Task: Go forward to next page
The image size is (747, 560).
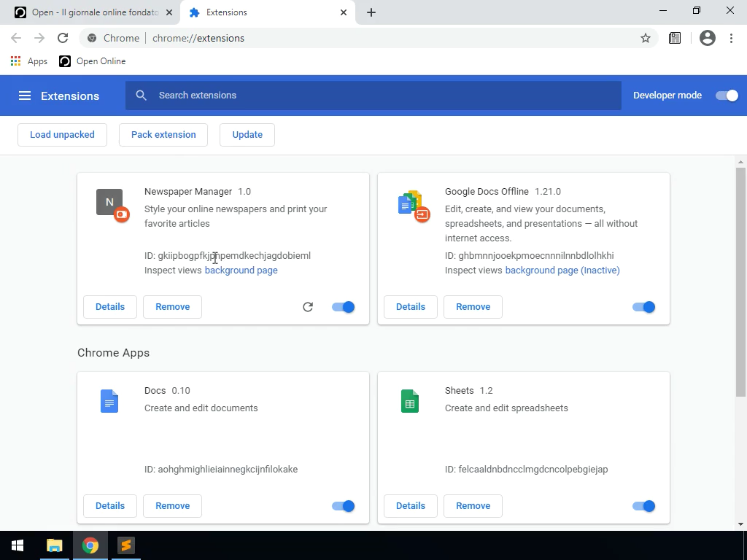Action: coord(39,38)
